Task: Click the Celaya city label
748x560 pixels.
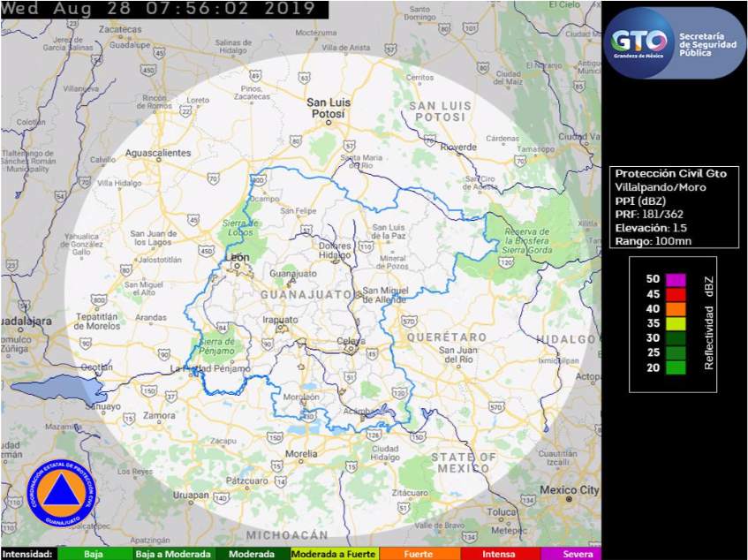Action: pos(351,341)
